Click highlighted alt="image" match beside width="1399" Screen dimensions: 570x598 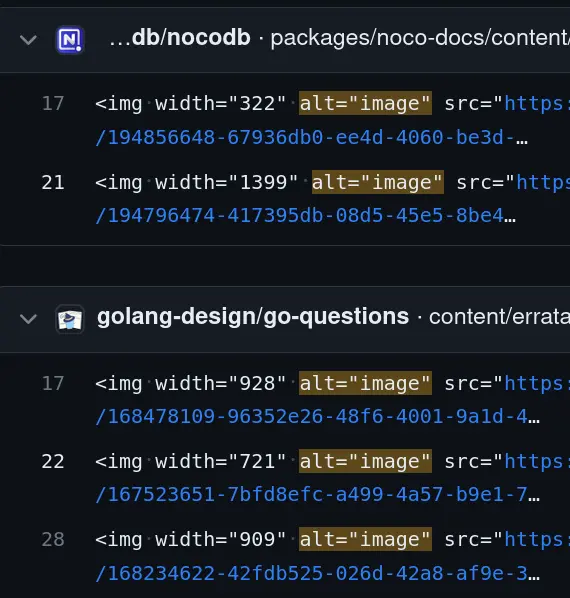377,182
